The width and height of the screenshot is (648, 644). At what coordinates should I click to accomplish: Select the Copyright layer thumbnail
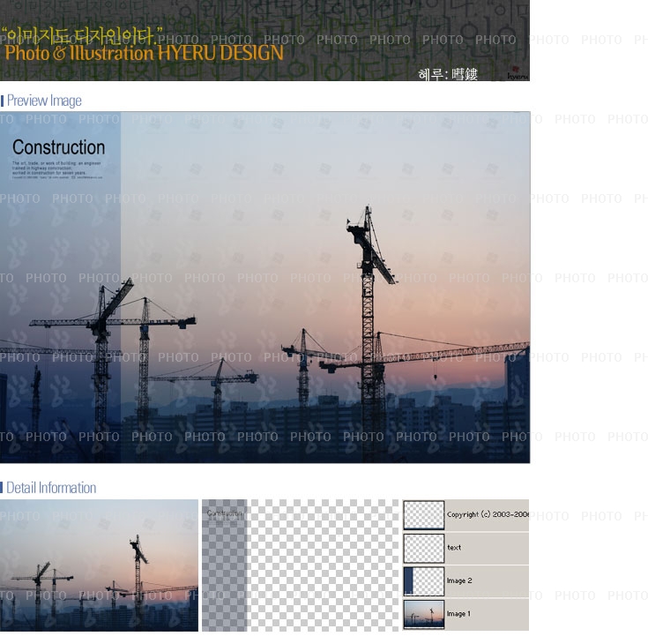click(x=423, y=515)
